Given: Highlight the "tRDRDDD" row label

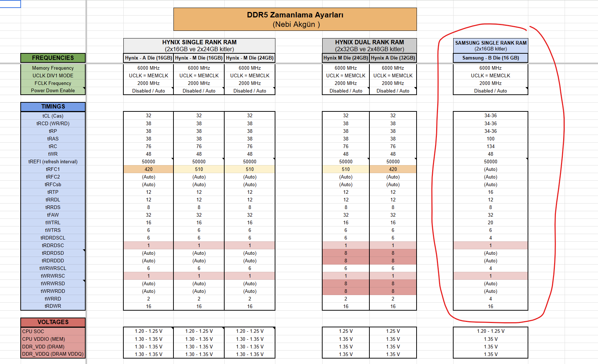Looking at the screenshot, I should click(53, 261).
